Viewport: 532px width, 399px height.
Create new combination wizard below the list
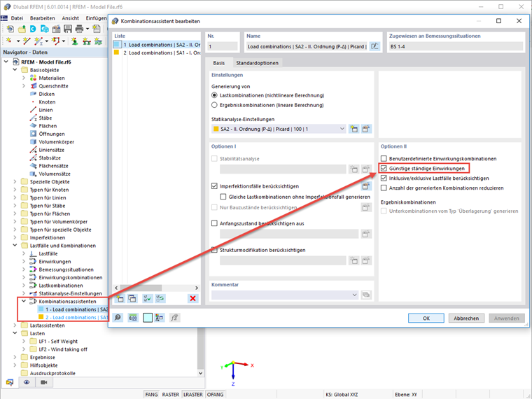pos(120,299)
